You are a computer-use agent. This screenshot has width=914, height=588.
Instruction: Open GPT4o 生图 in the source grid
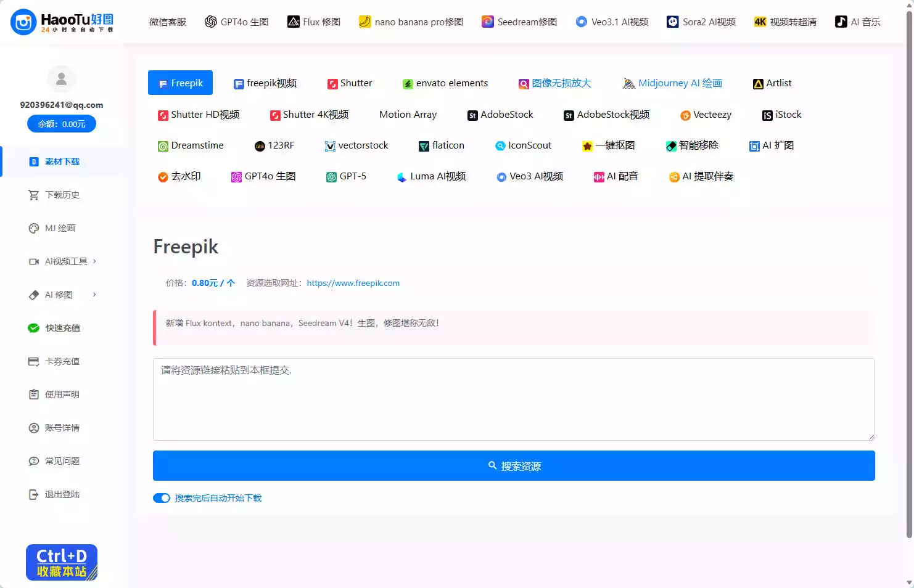(x=263, y=176)
